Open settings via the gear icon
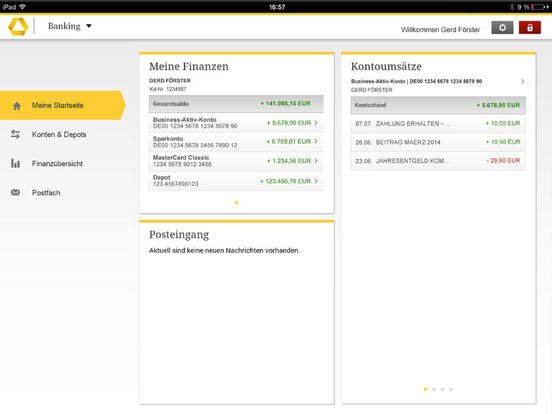The image size is (552, 414). pyautogui.click(x=502, y=28)
